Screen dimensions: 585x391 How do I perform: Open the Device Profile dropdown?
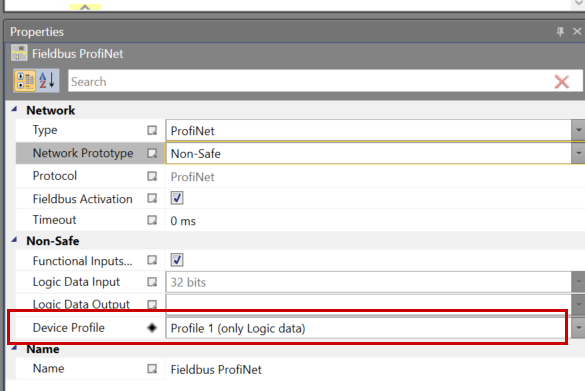tap(578, 328)
